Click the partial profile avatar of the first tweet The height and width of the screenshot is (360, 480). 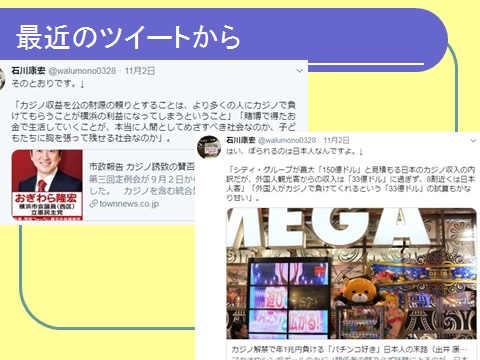pos(2,78)
